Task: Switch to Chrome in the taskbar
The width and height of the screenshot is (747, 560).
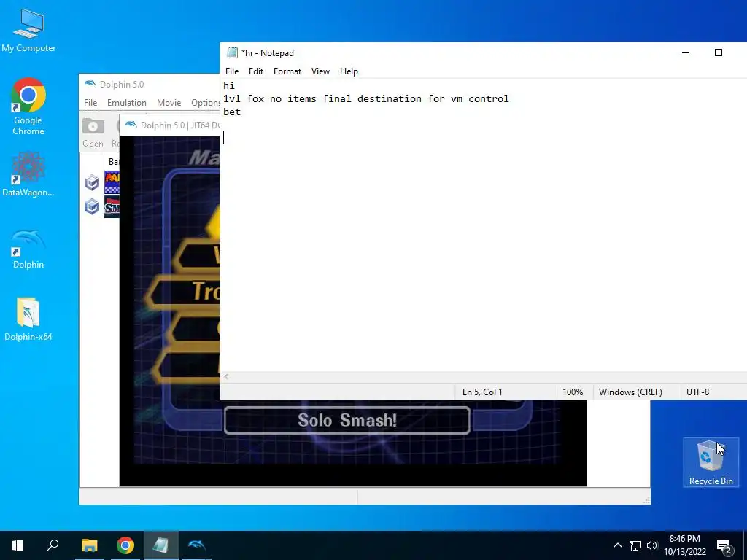Action: (125, 545)
